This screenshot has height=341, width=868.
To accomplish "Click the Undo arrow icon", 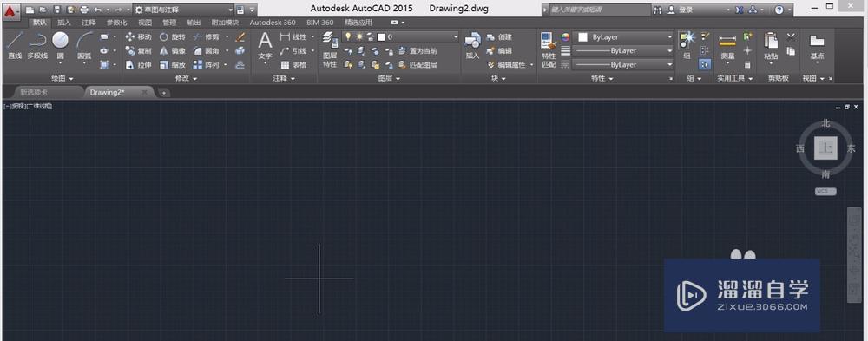I will pos(98,10).
